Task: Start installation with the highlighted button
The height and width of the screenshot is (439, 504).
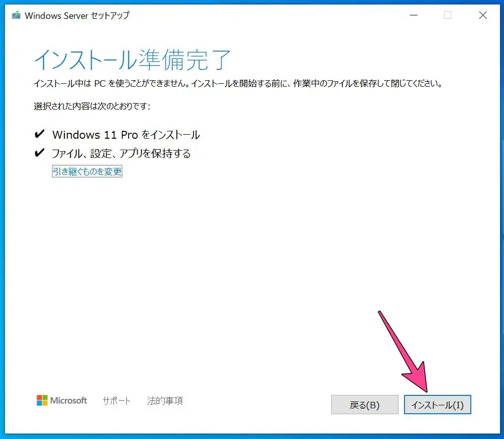Action: 438,404
